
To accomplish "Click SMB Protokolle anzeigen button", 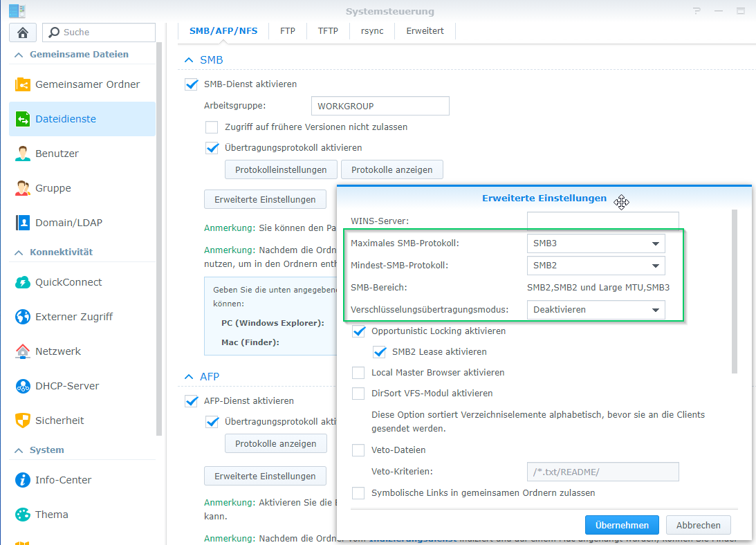I will (392, 169).
